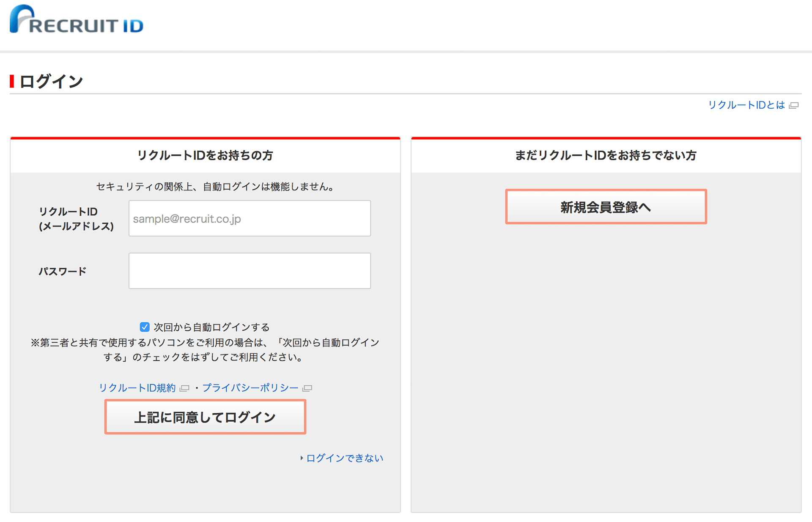This screenshot has height=522, width=812.
Task: Click the 上記に同意してログイン button
Action: 205,417
